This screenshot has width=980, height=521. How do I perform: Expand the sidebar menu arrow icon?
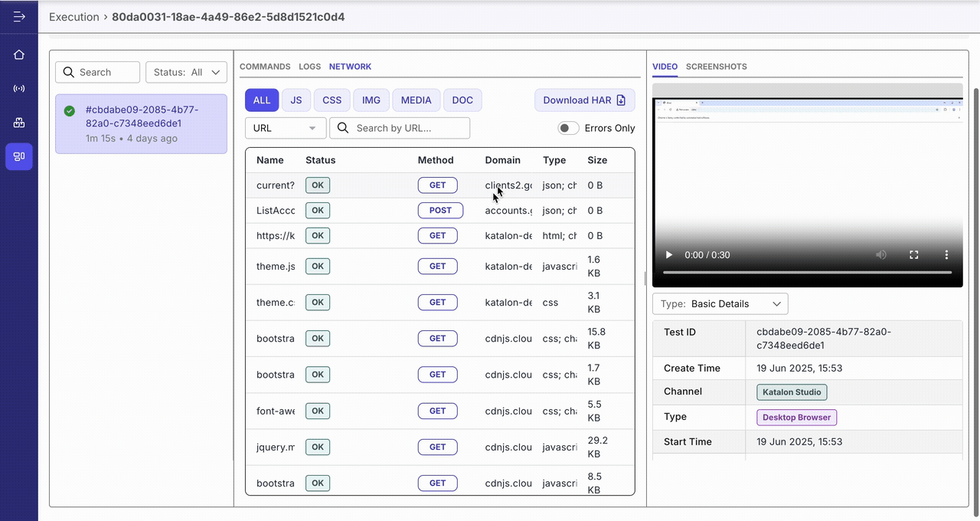tap(19, 16)
